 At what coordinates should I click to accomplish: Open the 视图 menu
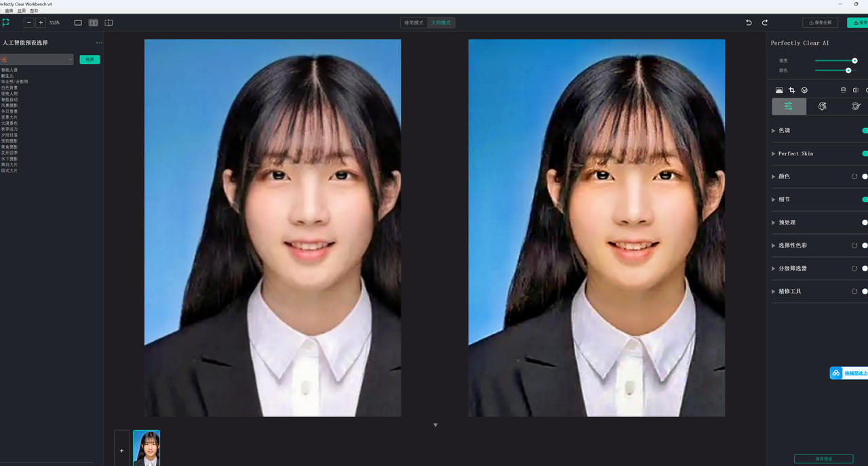22,11
